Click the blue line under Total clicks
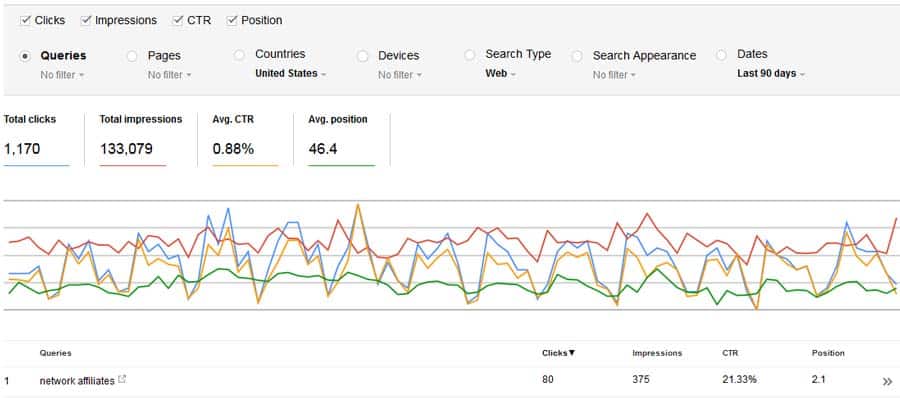Screen dimensions: 900x398 36,166
